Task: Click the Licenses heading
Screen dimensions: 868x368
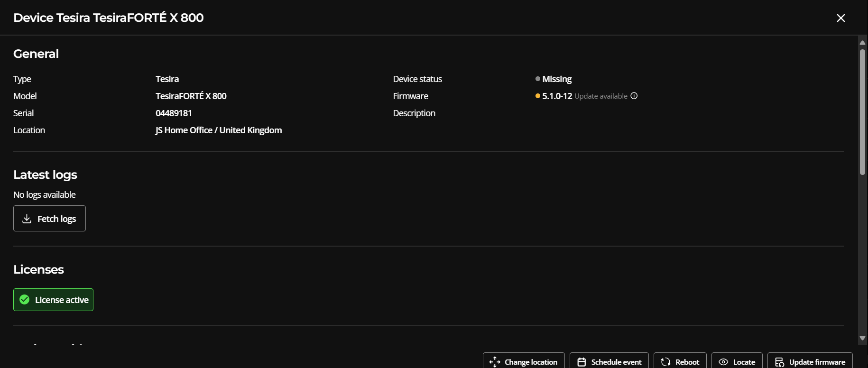Action: [38, 269]
